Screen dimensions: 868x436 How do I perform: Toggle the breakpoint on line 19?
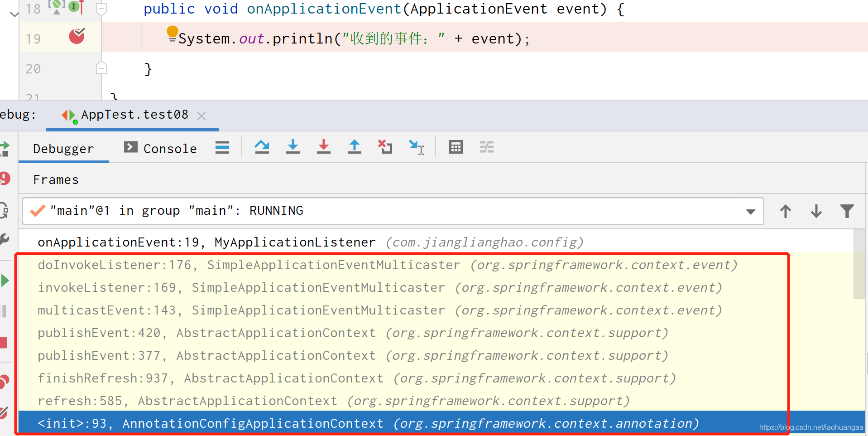point(77,36)
